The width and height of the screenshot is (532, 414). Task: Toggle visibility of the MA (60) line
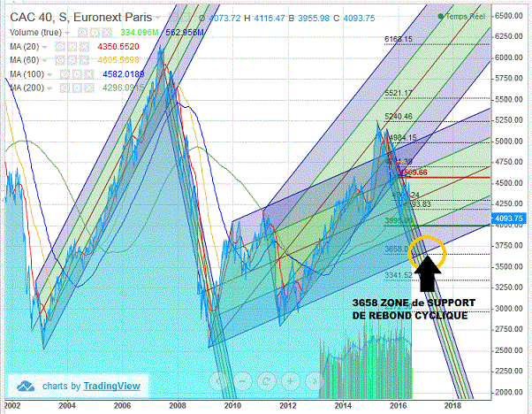[60, 60]
